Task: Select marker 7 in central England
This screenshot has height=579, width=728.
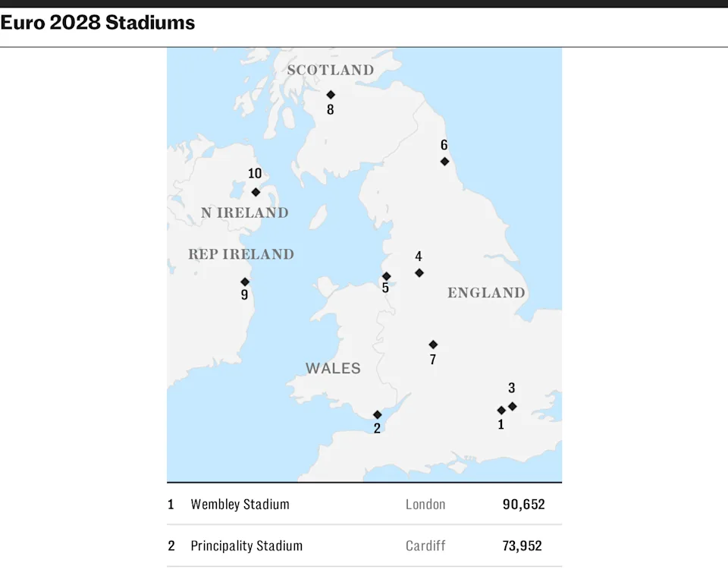Action: (x=433, y=345)
